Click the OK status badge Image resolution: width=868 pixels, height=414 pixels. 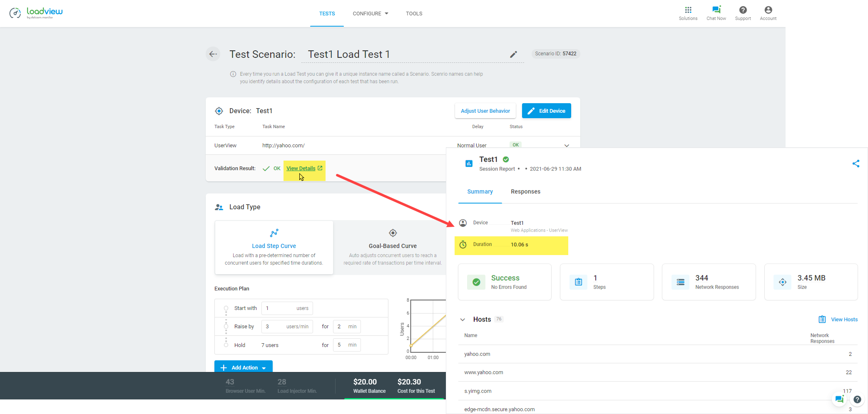(515, 145)
